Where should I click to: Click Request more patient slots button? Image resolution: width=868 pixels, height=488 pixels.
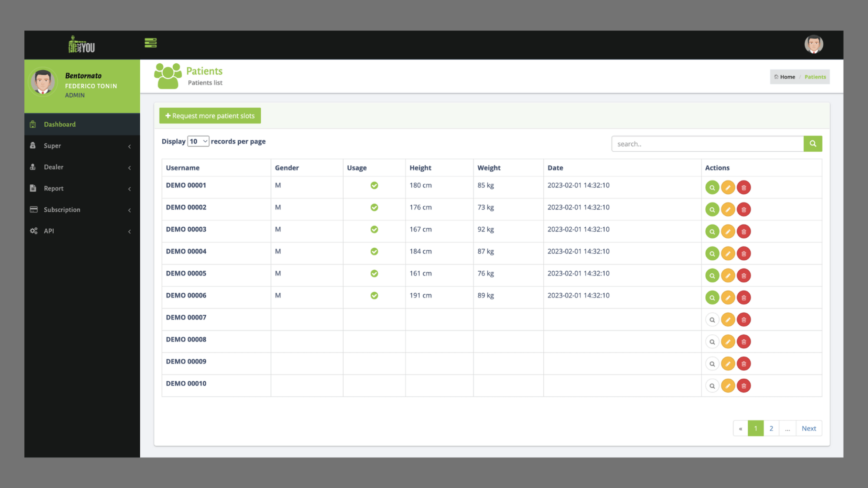[x=210, y=116]
